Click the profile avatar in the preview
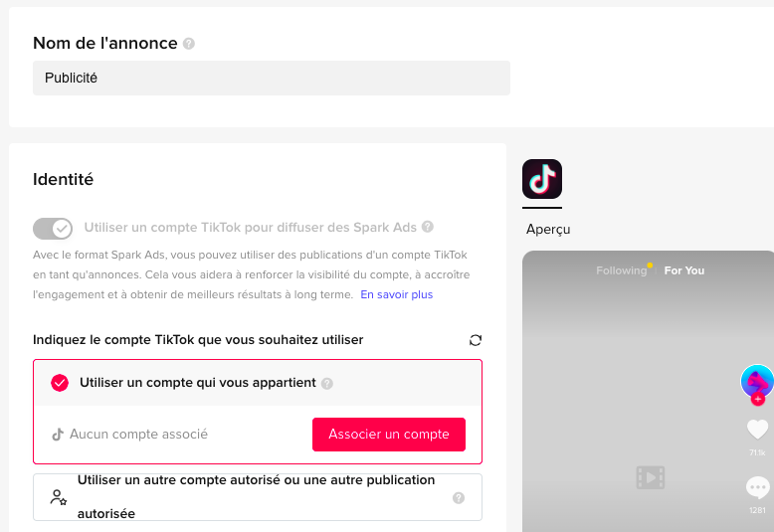 (x=757, y=380)
